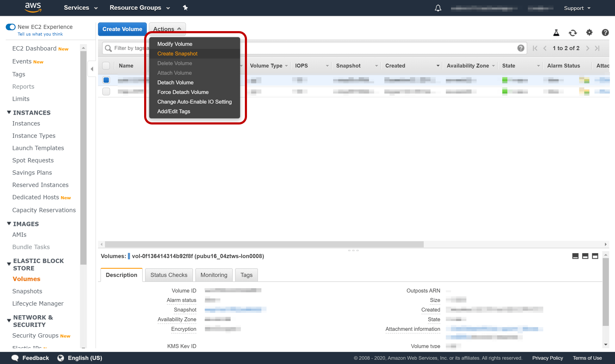
Task: Choose Create Snapshot from Actions menu
Action: tap(177, 53)
